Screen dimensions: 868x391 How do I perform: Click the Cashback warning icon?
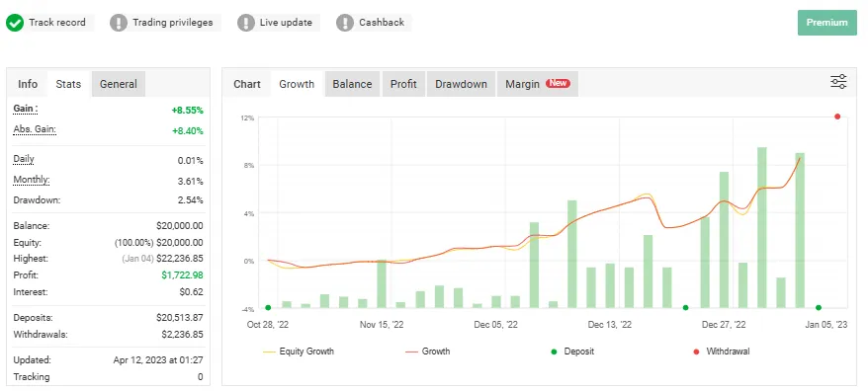click(345, 23)
